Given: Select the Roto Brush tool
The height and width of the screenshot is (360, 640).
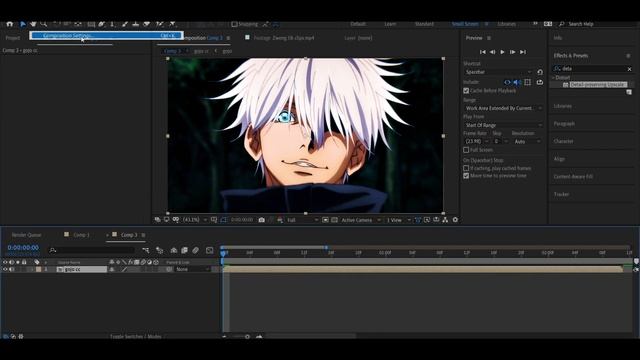Looking at the screenshot, I should 160,24.
